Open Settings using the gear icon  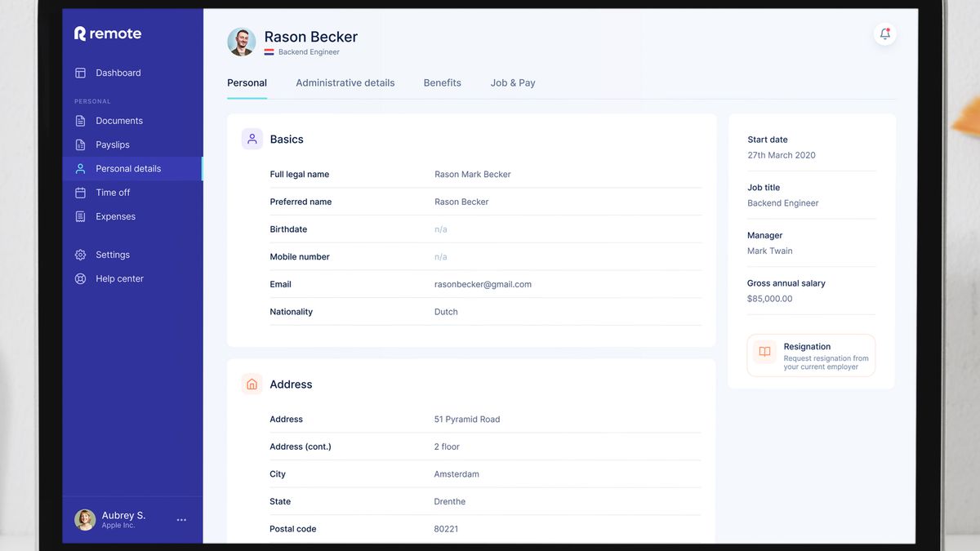tap(80, 254)
